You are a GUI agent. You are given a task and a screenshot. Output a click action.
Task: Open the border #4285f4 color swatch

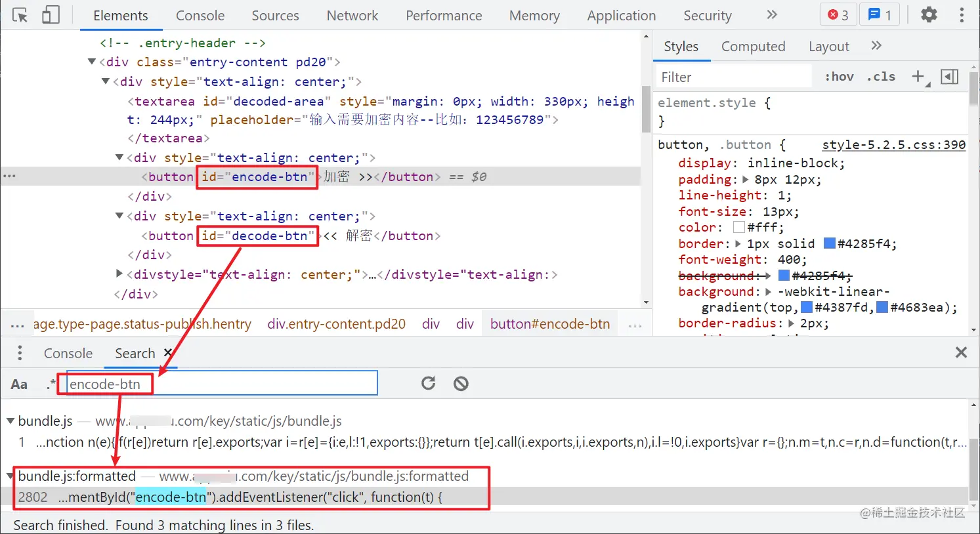point(829,243)
